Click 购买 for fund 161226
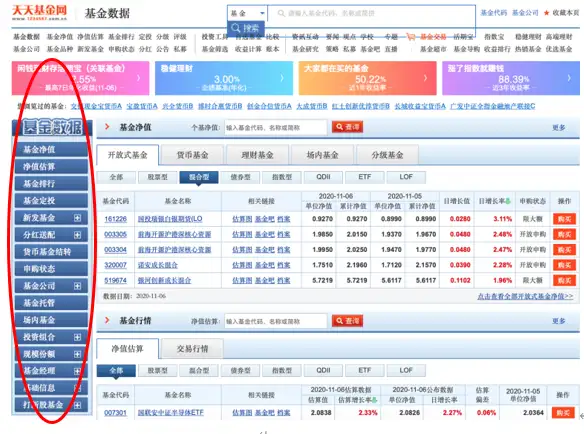This screenshot has height=434, width=584. (x=565, y=219)
